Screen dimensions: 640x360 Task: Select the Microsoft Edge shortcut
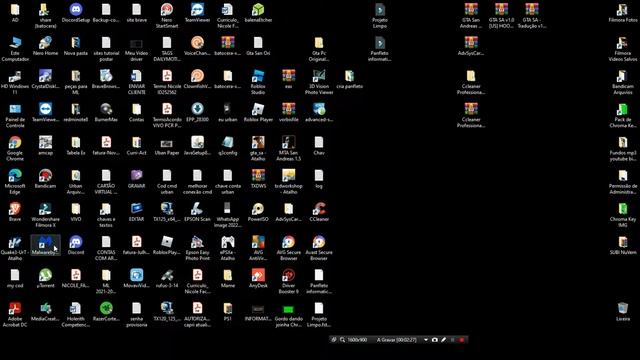point(15,182)
